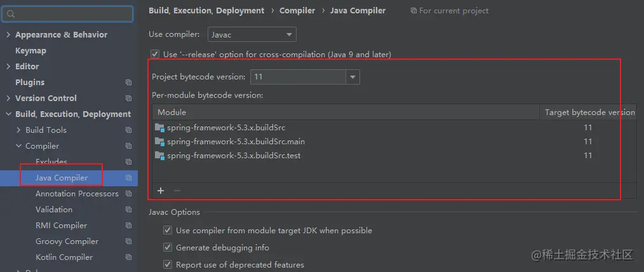644x272 pixels.
Task: Click the settings search field
Action: coord(67,14)
